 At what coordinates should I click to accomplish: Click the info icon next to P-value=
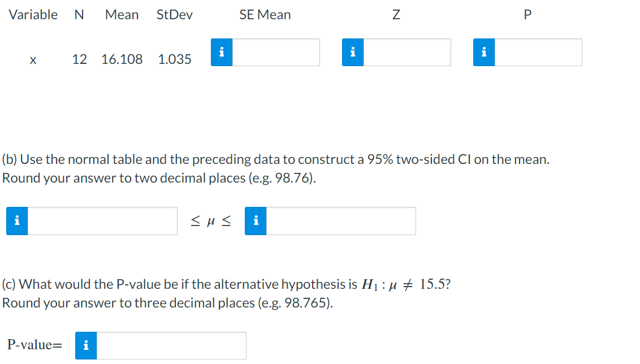86,346
